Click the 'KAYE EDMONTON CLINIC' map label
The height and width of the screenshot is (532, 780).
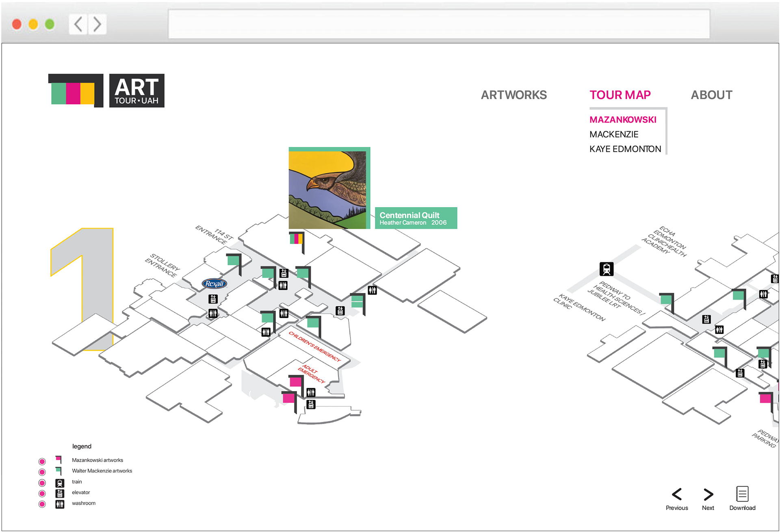click(x=579, y=307)
